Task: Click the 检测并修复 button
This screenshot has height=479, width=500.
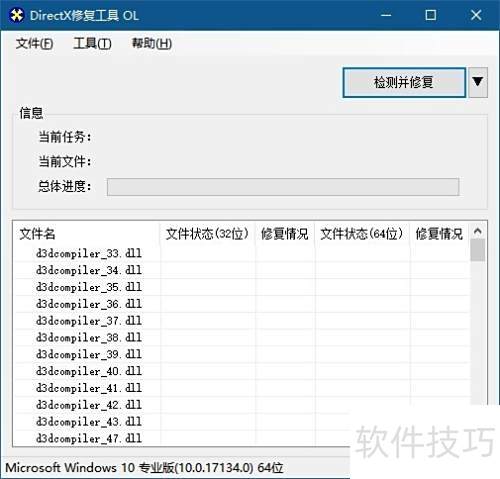Action: click(404, 82)
